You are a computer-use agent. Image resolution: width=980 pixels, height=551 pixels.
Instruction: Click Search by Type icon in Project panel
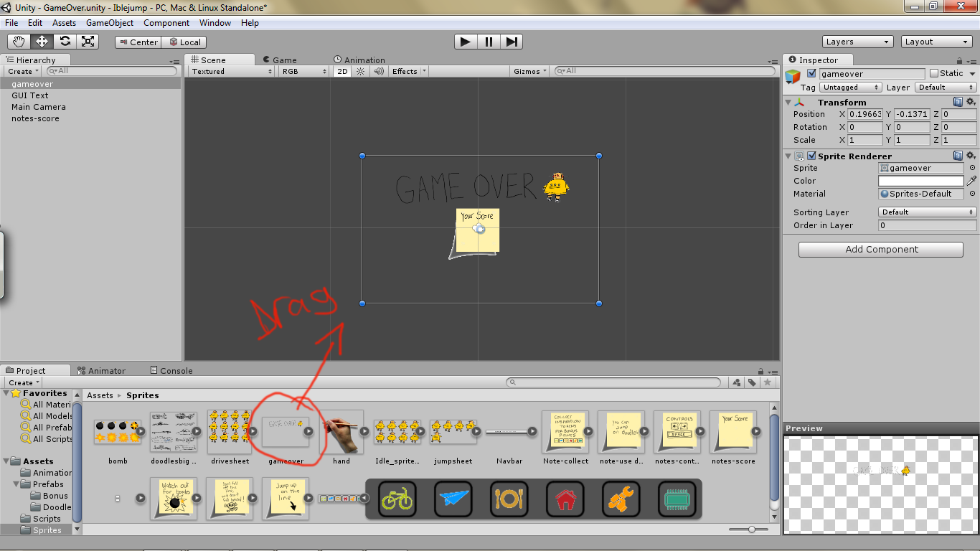(x=737, y=382)
